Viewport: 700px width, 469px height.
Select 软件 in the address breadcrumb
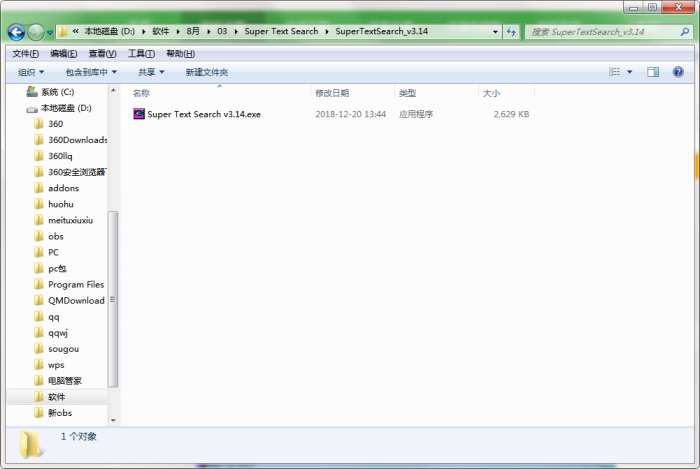coord(161,31)
